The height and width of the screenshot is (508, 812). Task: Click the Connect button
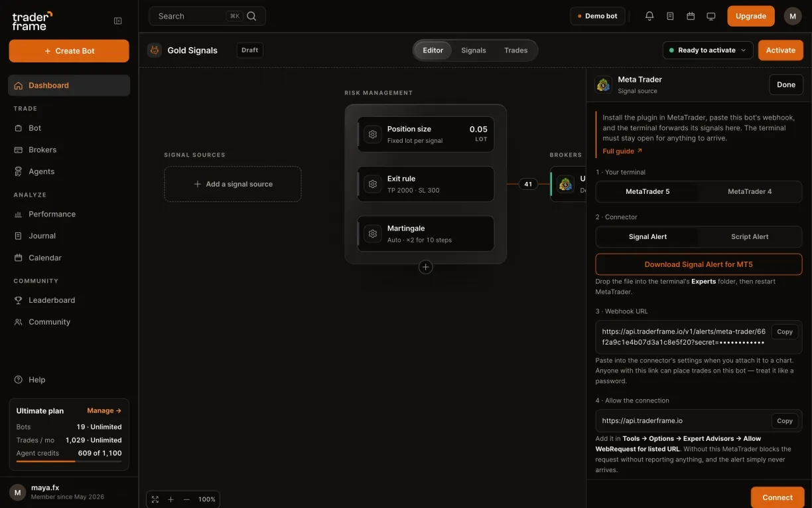tap(778, 497)
